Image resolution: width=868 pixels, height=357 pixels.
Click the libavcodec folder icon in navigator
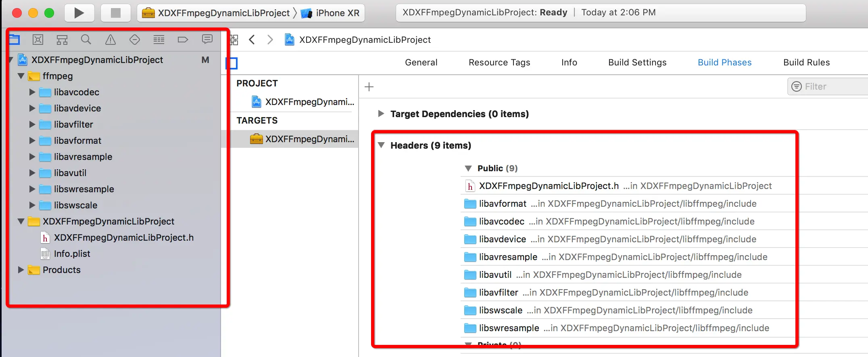point(45,92)
